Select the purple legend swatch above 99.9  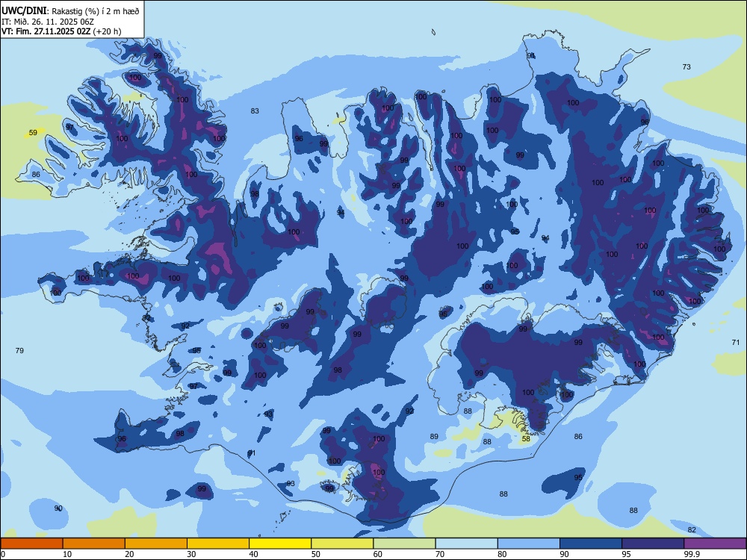click(715, 544)
